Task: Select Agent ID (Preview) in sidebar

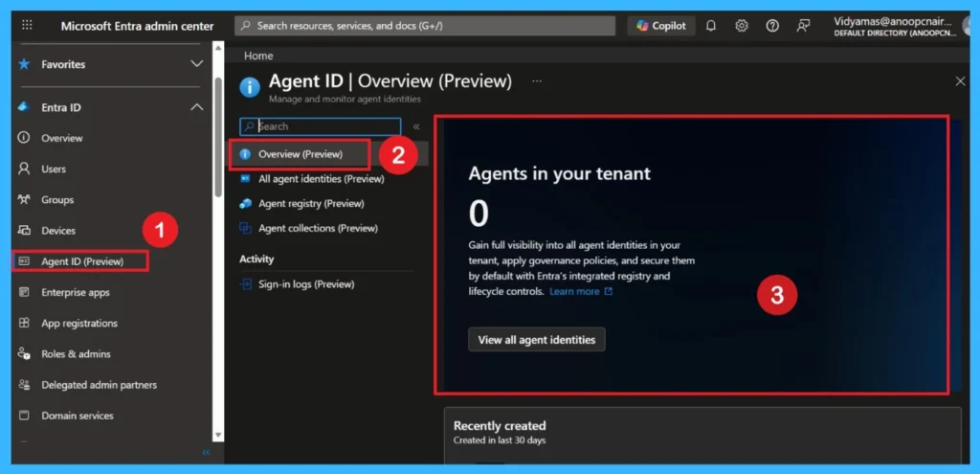Action: point(82,261)
